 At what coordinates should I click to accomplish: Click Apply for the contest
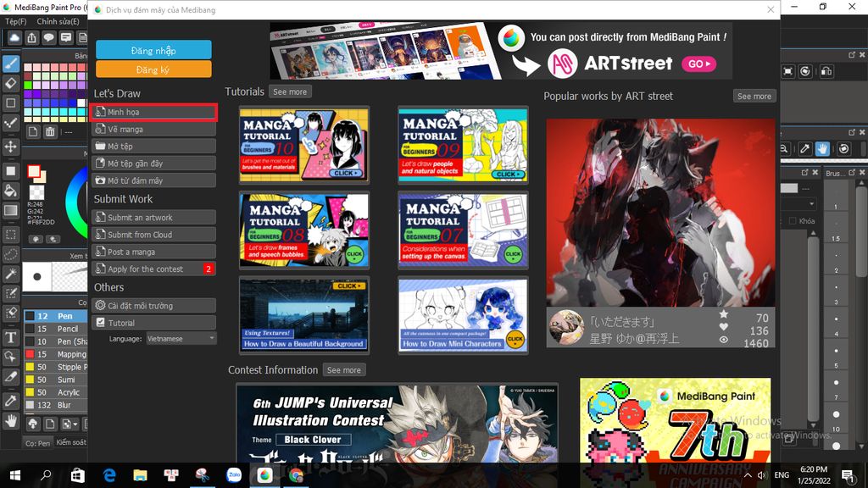(154, 269)
